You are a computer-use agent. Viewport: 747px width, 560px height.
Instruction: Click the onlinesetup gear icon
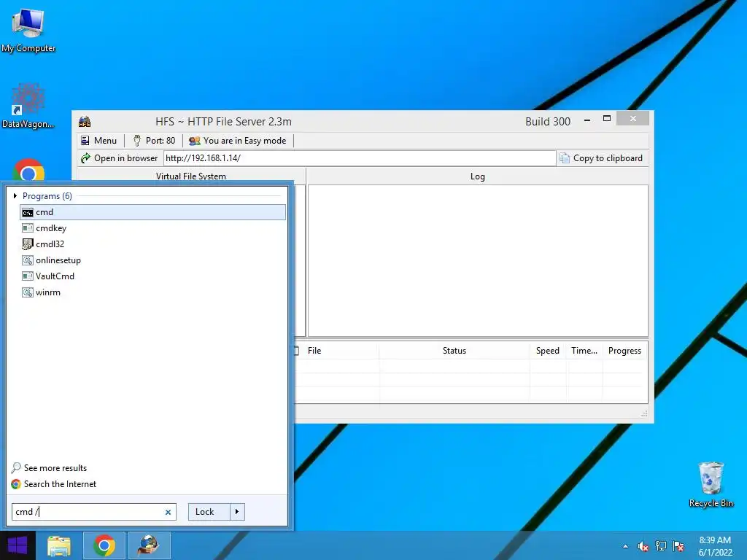[28, 260]
